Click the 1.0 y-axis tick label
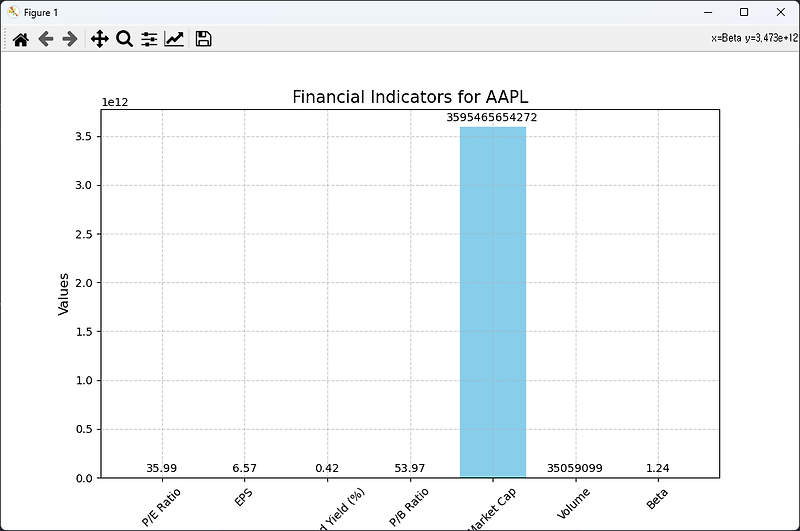This screenshot has width=800, height=531. [84, 381]
